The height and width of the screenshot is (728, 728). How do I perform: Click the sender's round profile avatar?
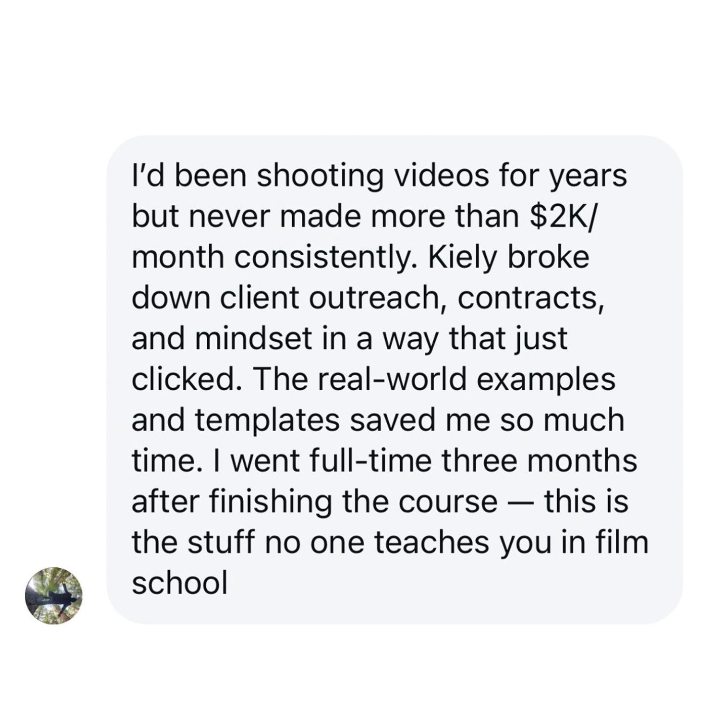click(x=54, y=595)
